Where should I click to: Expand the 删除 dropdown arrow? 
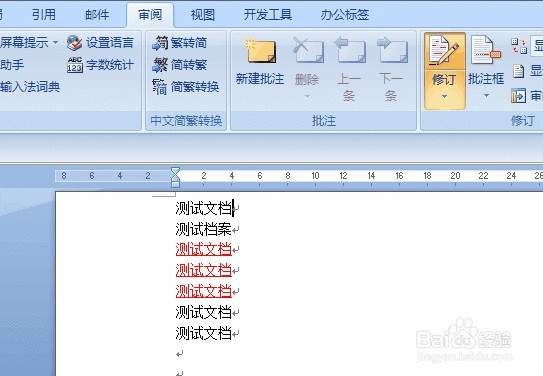click(307, 96)
